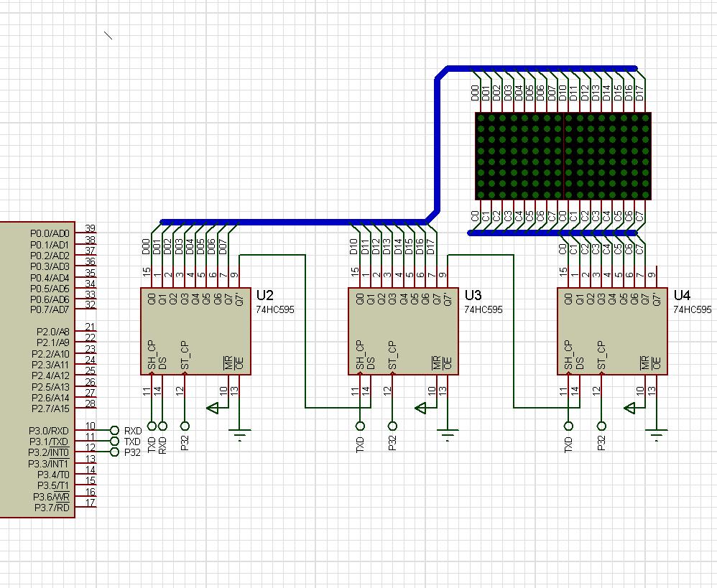Click the U3 reference label text

click(x=473, y=295)
